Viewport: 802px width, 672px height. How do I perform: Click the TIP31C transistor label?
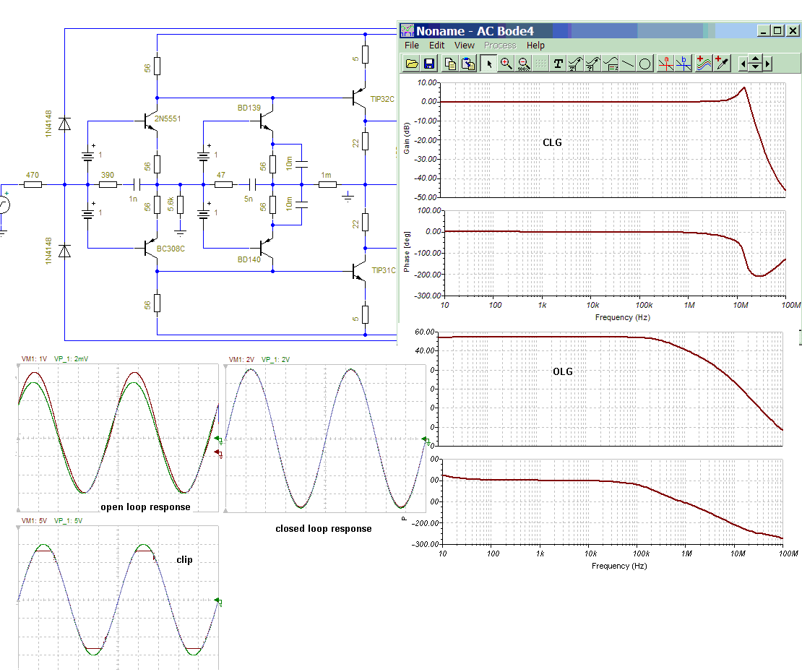click(x=384, y=270)
